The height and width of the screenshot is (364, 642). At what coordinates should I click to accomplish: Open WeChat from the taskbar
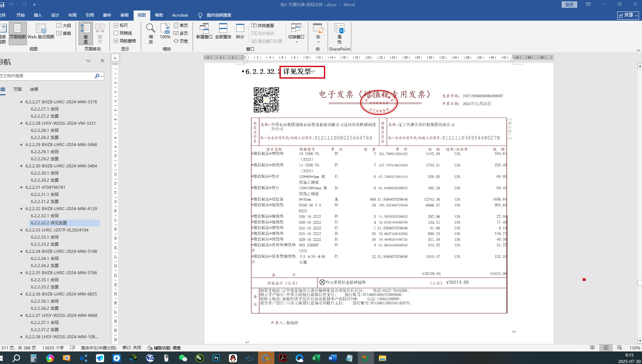pyautogui.click(x=183, y=358)
